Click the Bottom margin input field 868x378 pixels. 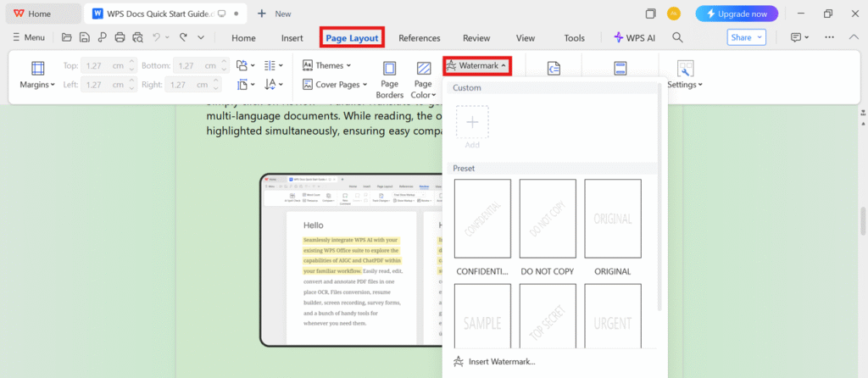(x=200, y=65)
